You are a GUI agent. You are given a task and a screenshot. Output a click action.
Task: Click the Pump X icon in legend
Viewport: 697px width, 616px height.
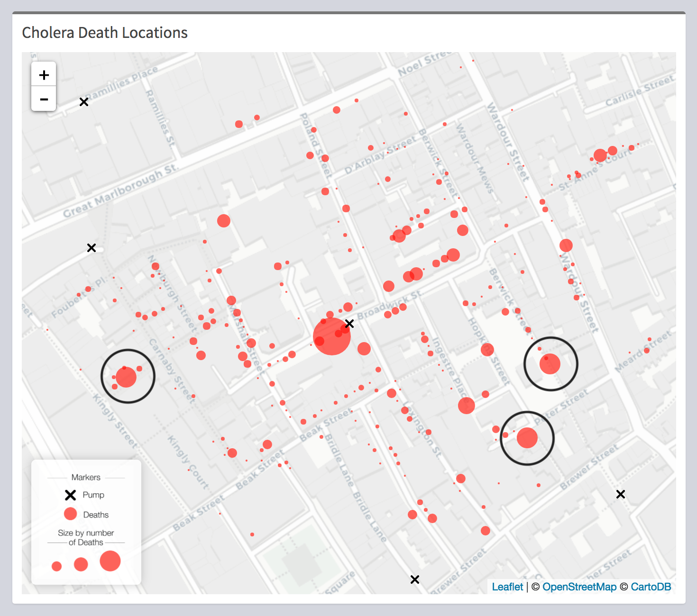70,495
